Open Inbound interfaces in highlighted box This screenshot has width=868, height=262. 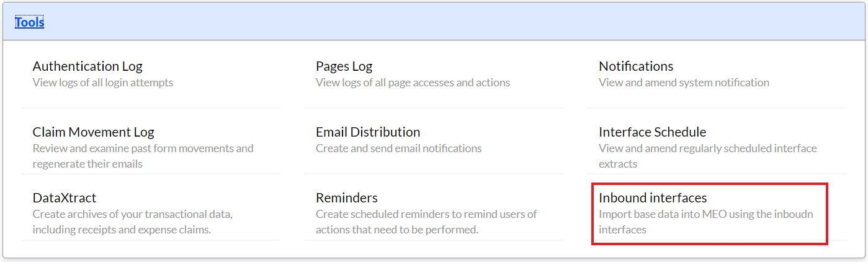click(x=653, y=197)
